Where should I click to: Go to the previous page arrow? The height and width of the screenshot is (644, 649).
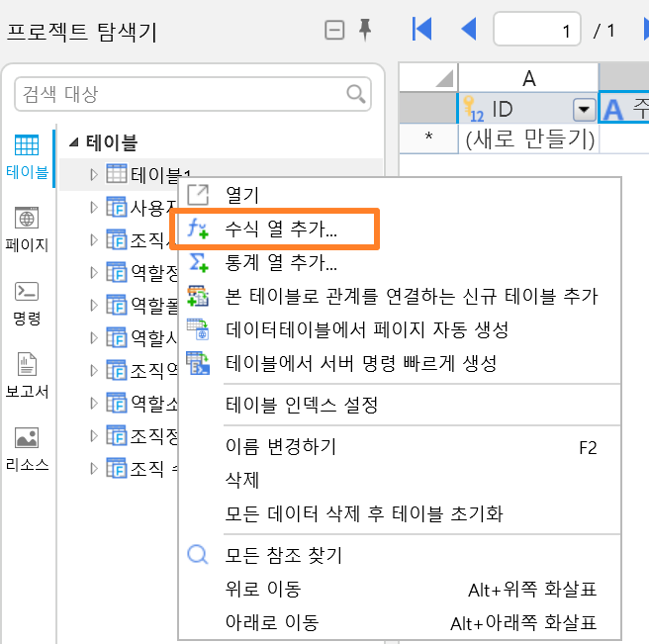(x=469, y=29)
